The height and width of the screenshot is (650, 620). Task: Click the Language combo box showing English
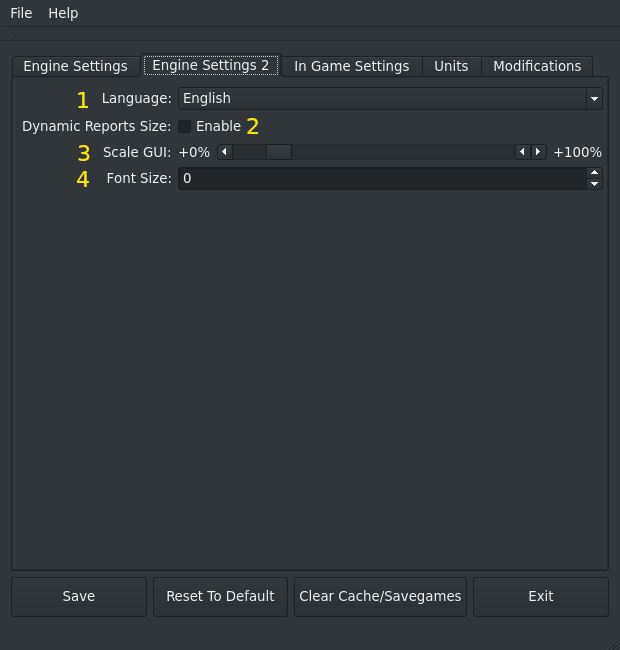click(x=382, y=98)
